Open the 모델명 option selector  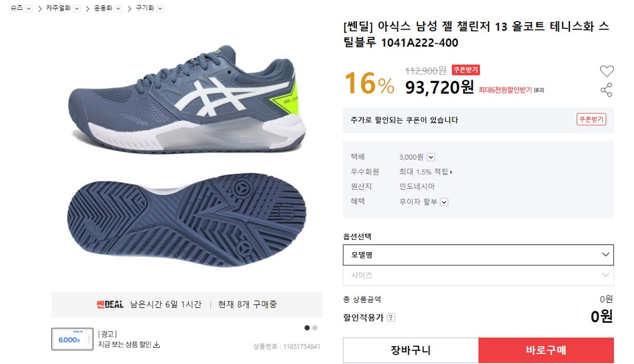[478, 255]
